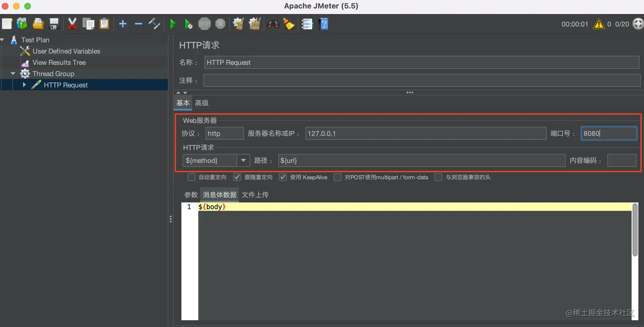Uncheck the 跟随重定向 checkbox
Viewport: 644px width, 327px height.
[x=237, y=177]
